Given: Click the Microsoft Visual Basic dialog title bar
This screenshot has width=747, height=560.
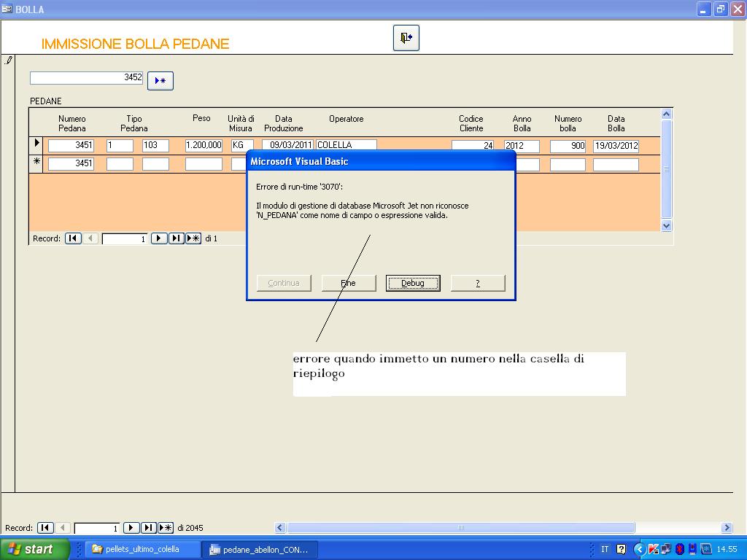Looking at the screenshot, I should point(381,161).
